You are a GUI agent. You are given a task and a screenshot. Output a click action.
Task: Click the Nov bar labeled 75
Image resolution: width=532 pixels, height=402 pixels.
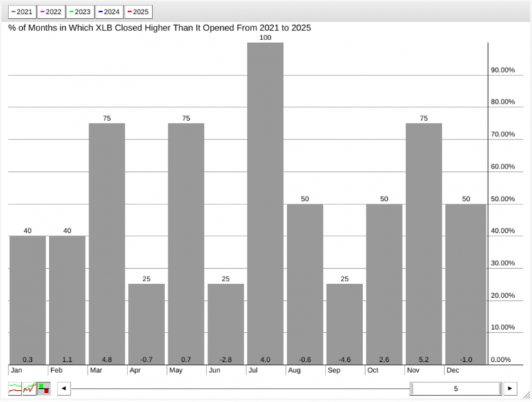click(x=424, y=244)
